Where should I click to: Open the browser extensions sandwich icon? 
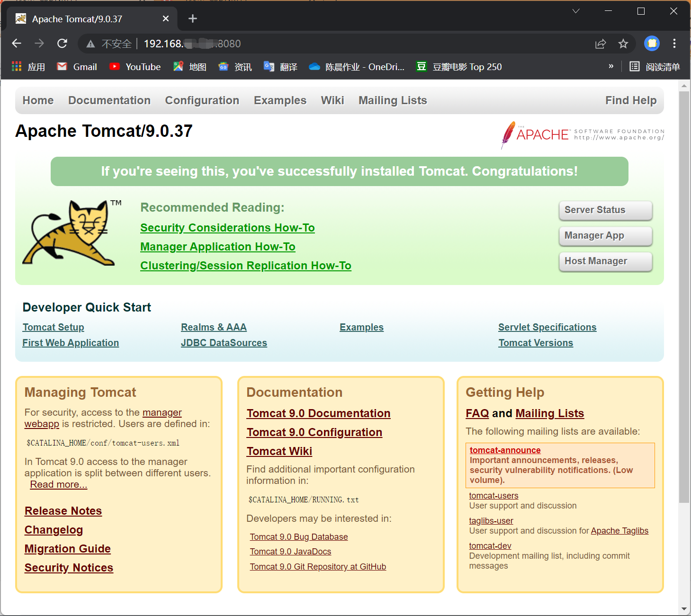652,44
